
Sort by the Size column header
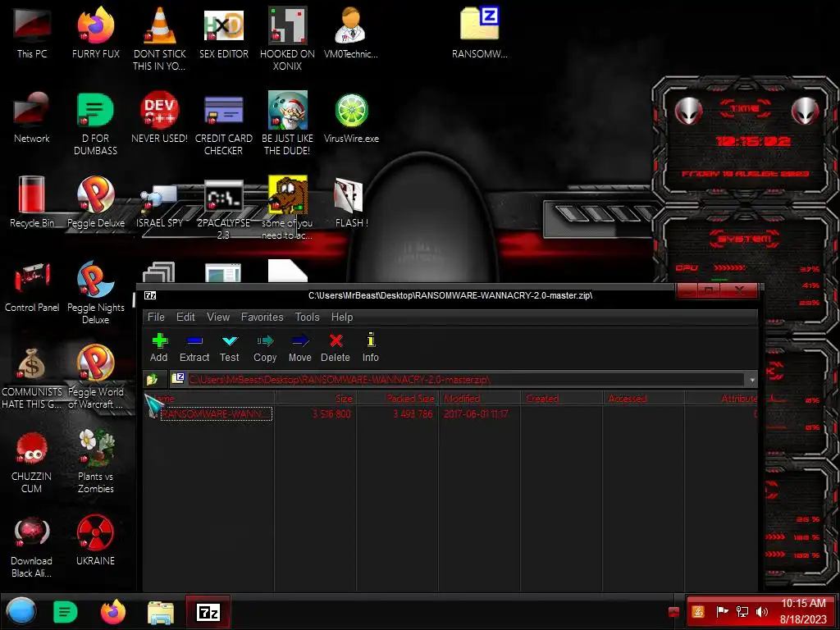coord(316,399)
